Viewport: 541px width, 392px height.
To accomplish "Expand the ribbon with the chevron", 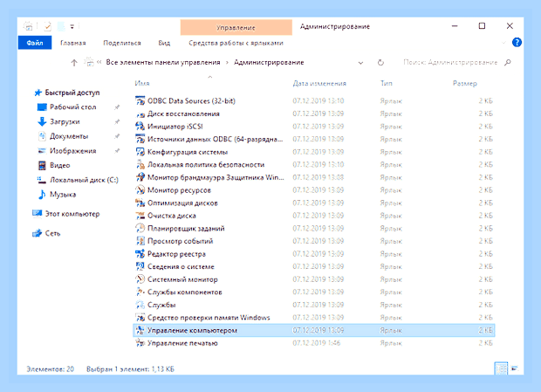I will (504, 43).
